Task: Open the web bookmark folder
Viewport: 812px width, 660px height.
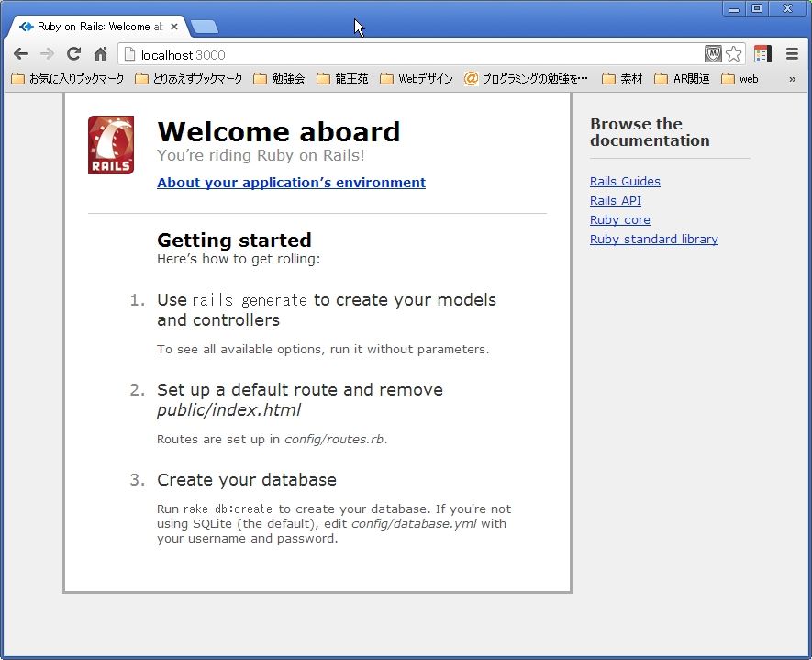Action: (740, 79)
